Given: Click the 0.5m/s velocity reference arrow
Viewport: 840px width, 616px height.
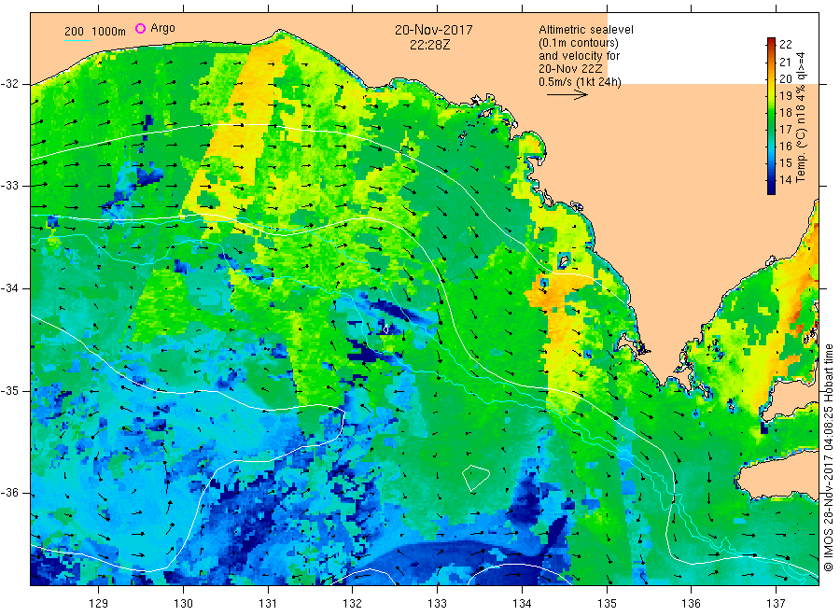Looking at the screenshot, I should (x=567, y=95).
